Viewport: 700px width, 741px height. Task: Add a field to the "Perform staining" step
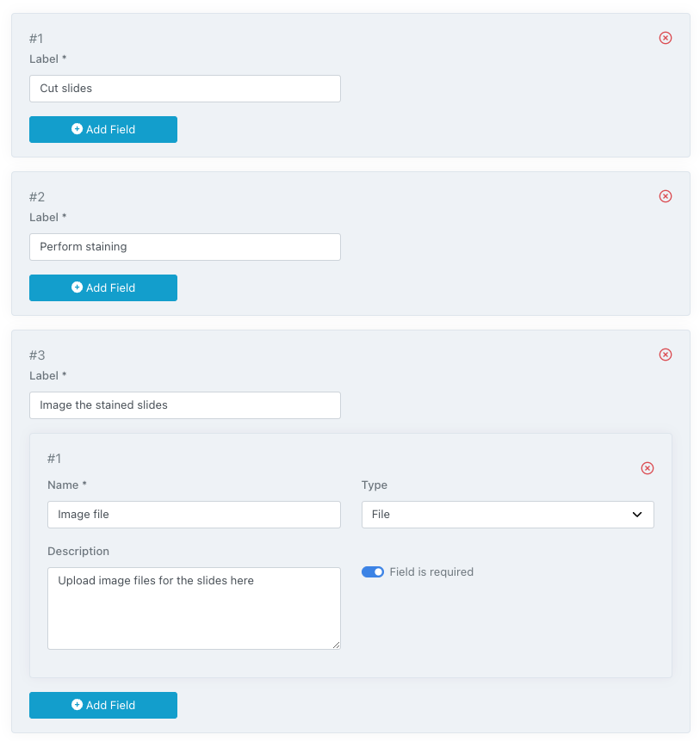pos(103,287)
